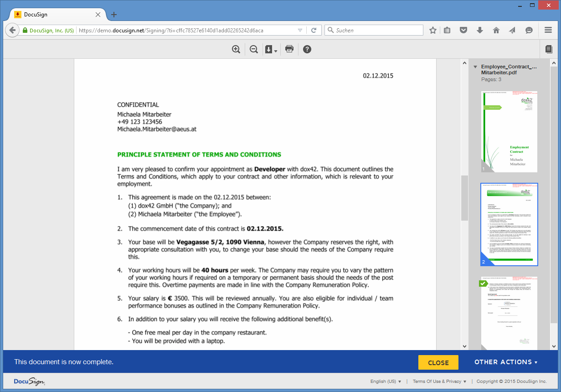The image size is (561, 392).
Task: Open the download document dropdown
Action: 271,49
